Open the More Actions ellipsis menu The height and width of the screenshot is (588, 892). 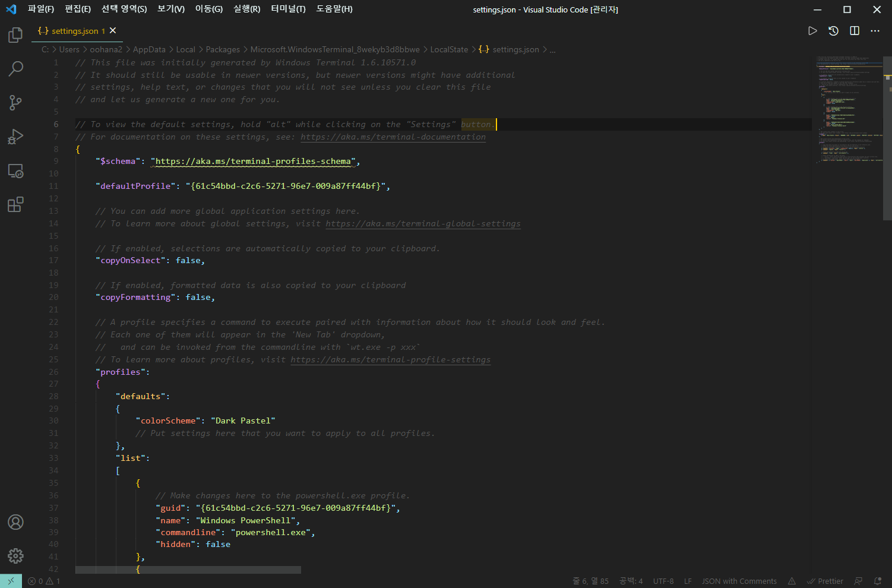click(875, 31)
